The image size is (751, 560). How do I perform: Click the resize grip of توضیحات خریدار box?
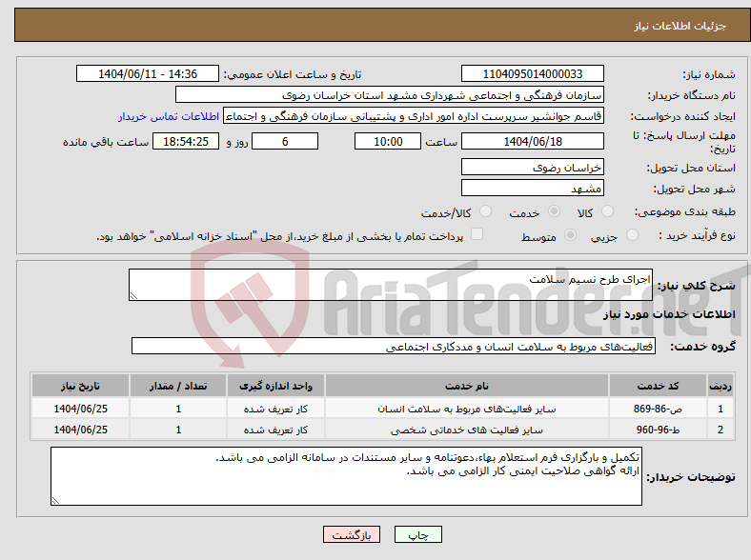[x=55, y=501]
